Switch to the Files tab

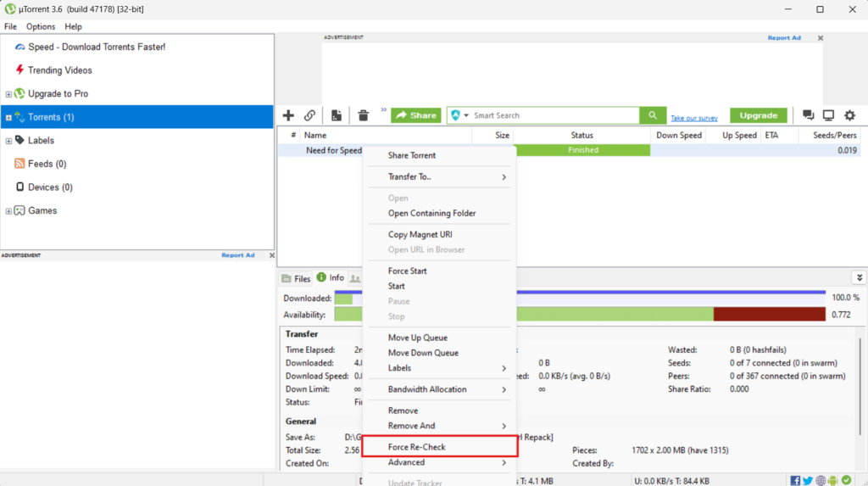tap(296, 278)
